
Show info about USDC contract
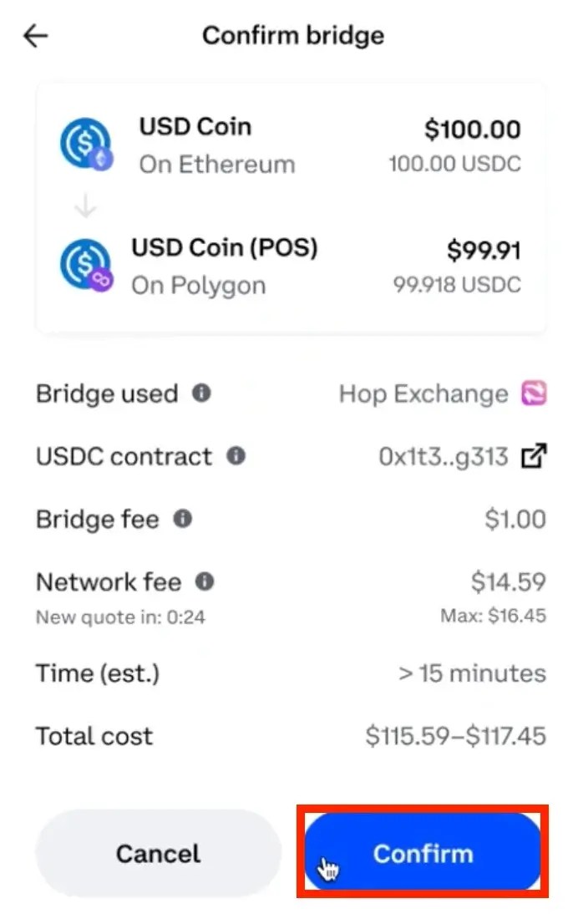236,456
